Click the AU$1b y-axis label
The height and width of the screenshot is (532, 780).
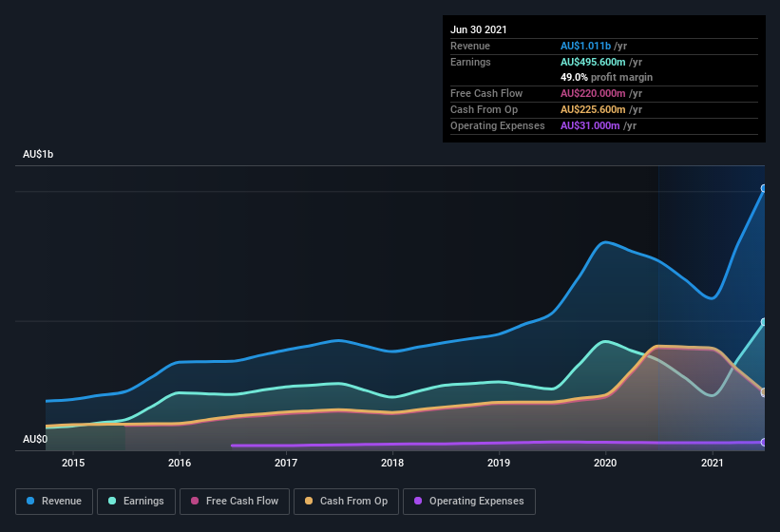(38, 154)
